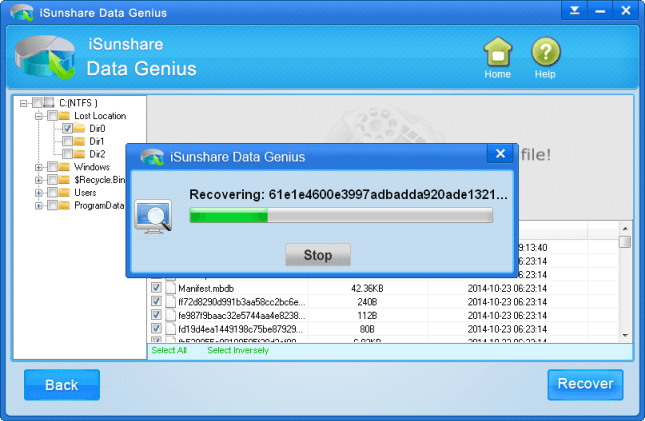The image size is (645, 421).
Task: Click the $Recycle.Bin folder icon
Action: point(64,179)
